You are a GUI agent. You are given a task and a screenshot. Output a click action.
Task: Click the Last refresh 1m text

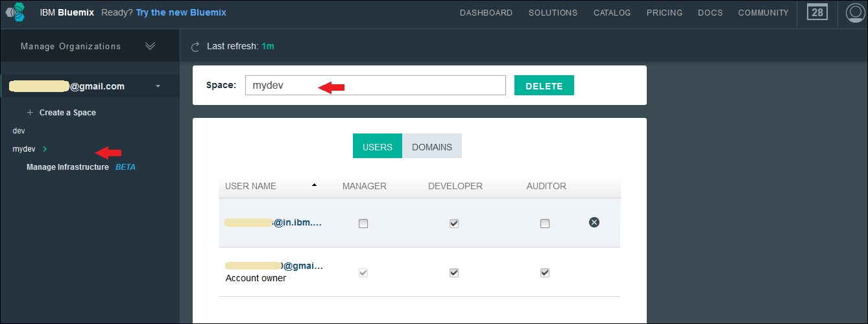click(x=240, y=47)
